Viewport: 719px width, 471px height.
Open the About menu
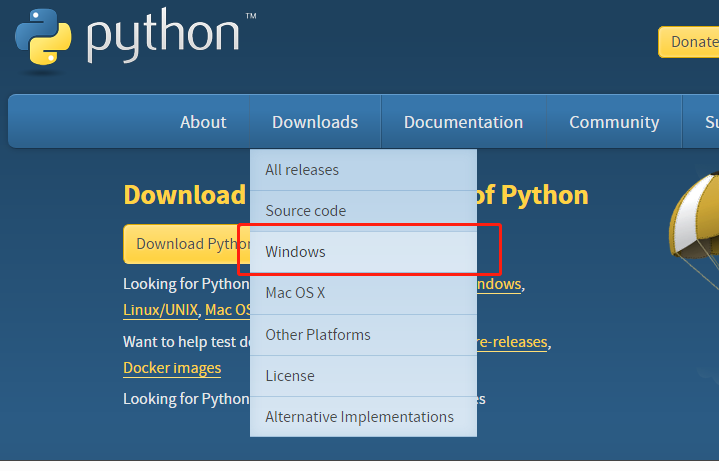(203, 122)
